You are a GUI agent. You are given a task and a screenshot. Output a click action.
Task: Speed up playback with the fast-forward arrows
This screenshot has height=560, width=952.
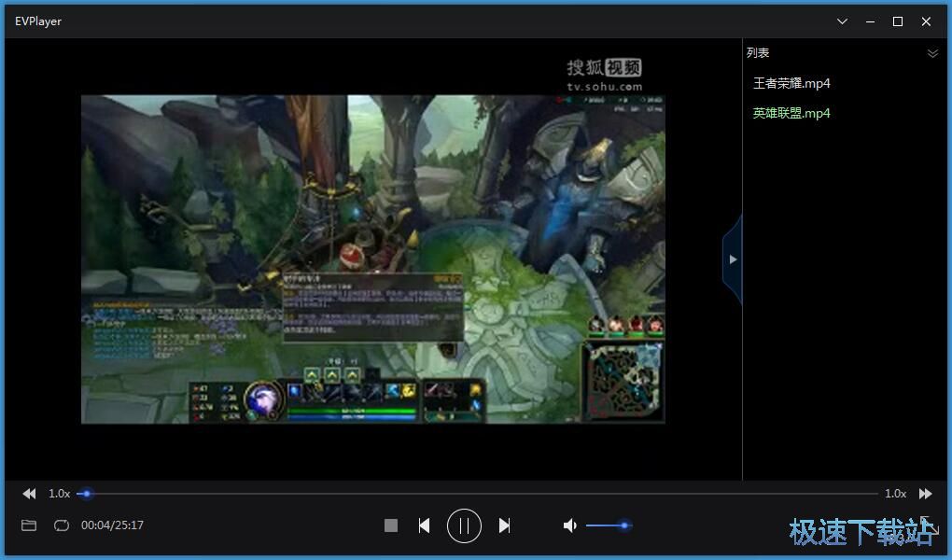(925, 494)
